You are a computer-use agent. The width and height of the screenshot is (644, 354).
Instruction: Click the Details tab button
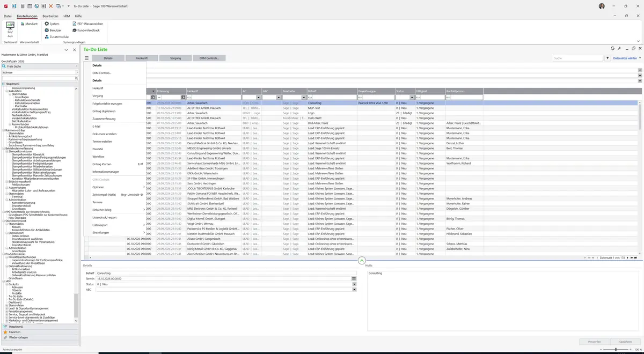coord(108,58)
